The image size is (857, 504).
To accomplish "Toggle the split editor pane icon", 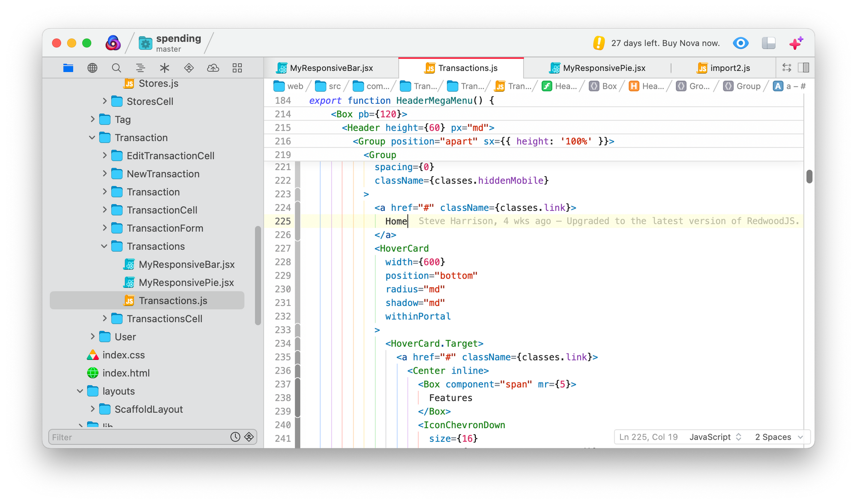I will [803, 68].
